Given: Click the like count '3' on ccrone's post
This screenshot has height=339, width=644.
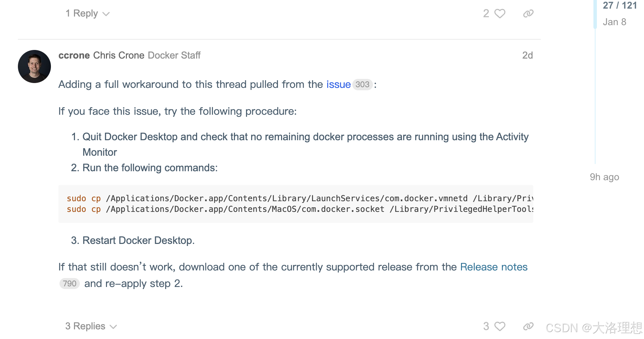Looking at the screenshot, I should click(486, 326).
